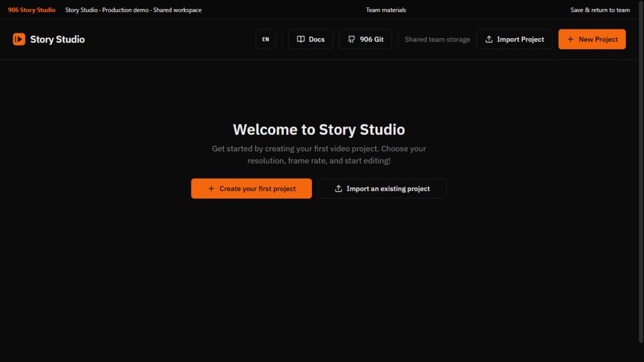644x362 pixels.
Task: Open the EN language selector
Action: click(x=266, y=39)
